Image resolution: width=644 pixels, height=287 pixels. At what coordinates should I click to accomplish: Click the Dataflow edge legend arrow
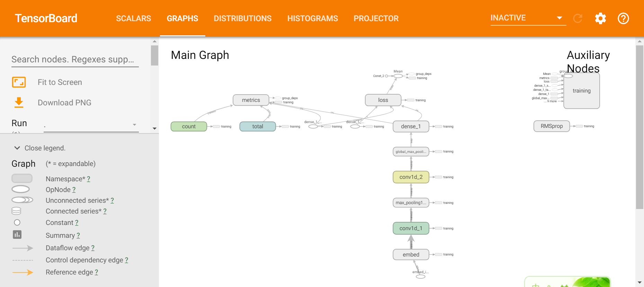23,248
